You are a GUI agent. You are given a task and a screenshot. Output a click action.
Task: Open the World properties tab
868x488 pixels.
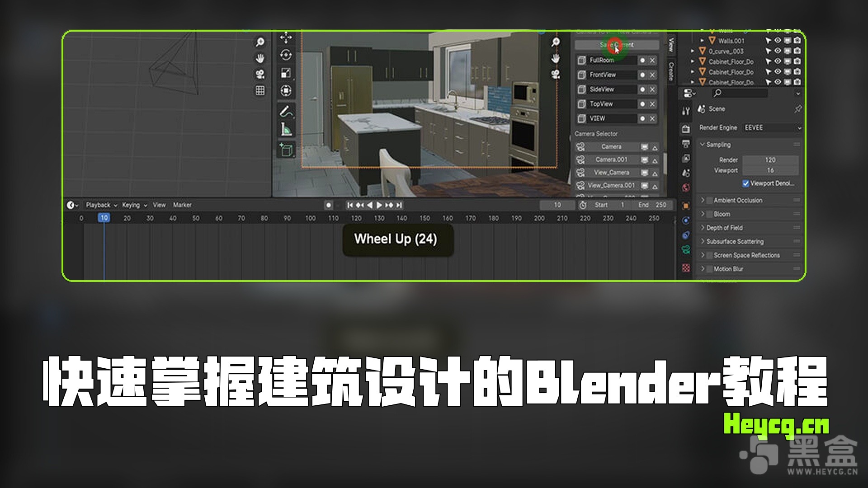(x=686, y=188)
